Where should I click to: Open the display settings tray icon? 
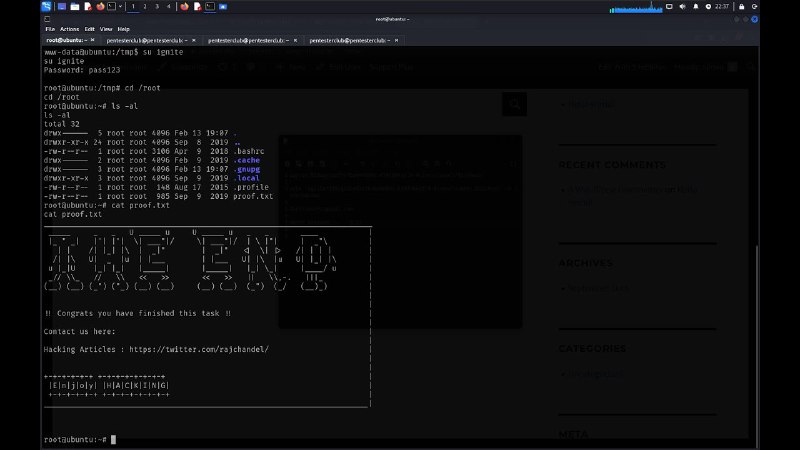tap(669, 7)
